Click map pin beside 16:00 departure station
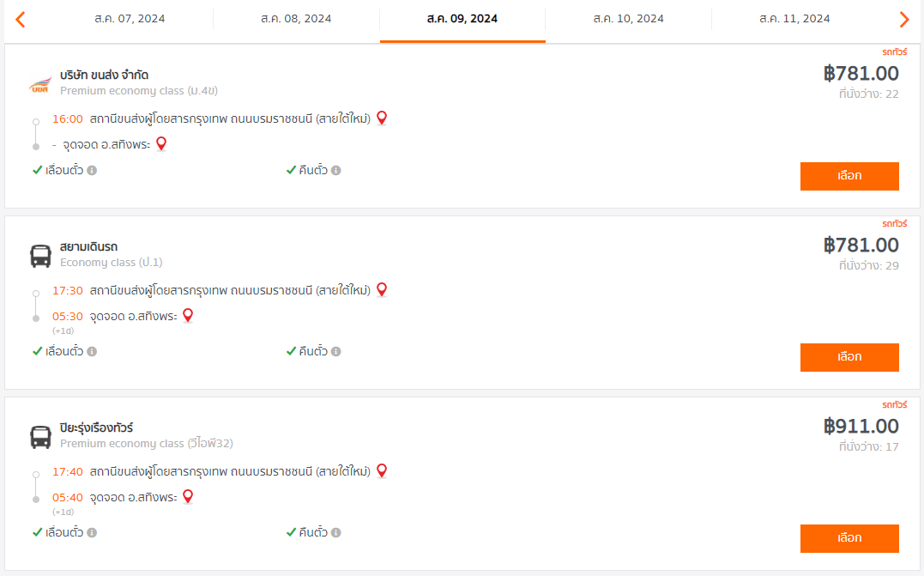This screenshot has width=924, height=576. (382, 118)
